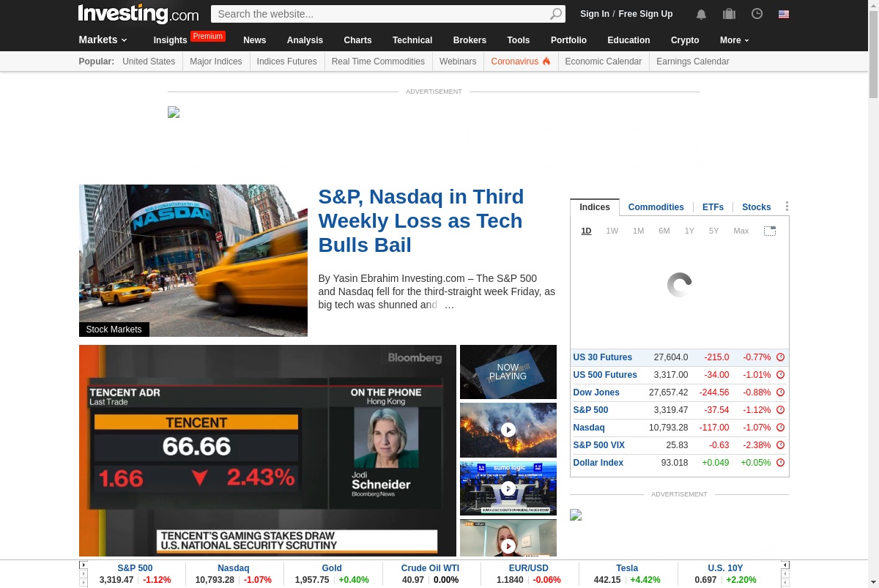Open the News menu
The image size is (879, 588).
coord(255,40)
